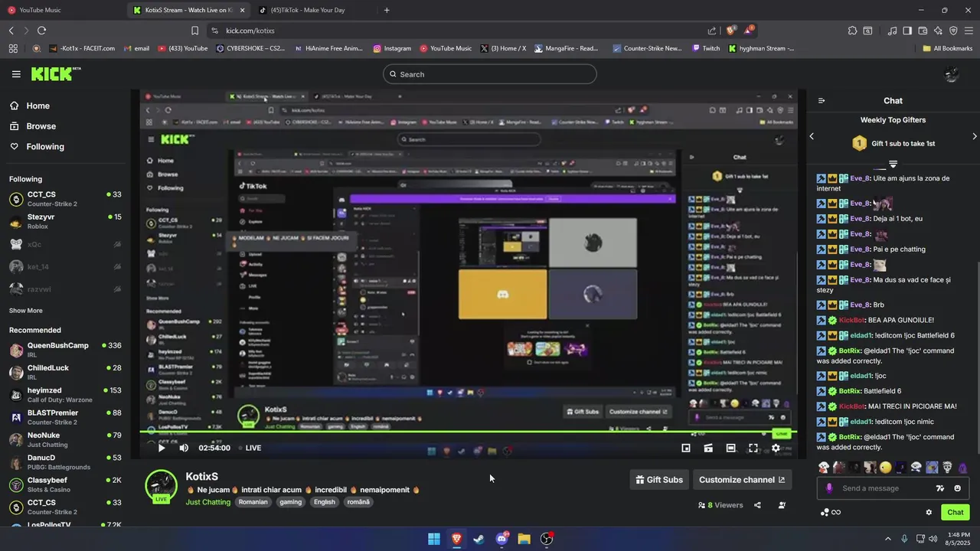Open a new browser tab
Image resolution: width=980 pixels, height=551 pixels.
(387, 10)
